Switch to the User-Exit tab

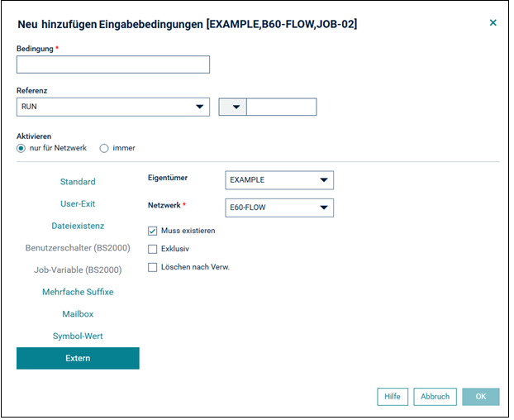pyautogui.click(x=78, y=203)
